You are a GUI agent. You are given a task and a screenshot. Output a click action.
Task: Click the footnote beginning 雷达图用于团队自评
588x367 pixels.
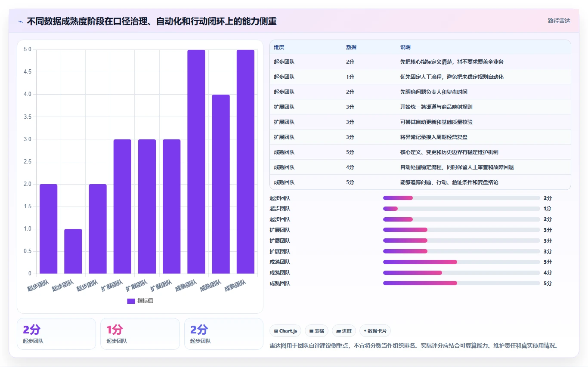[414, 345]
